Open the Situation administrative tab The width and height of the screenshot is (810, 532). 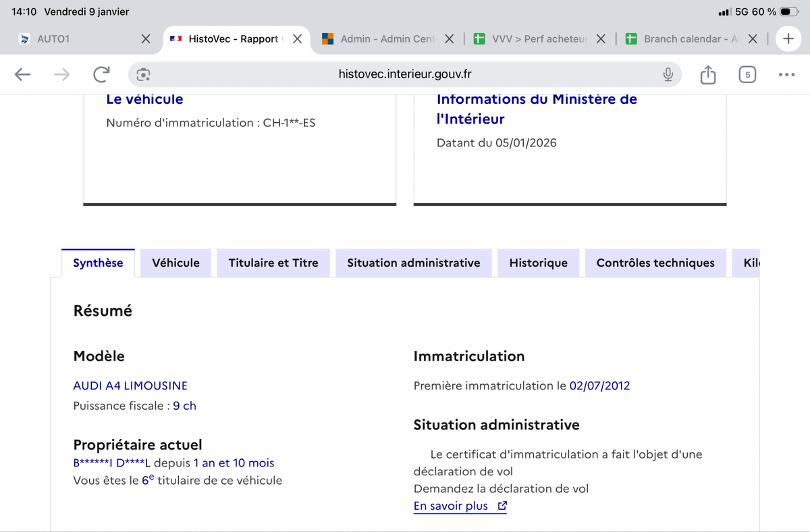point(413,263)
